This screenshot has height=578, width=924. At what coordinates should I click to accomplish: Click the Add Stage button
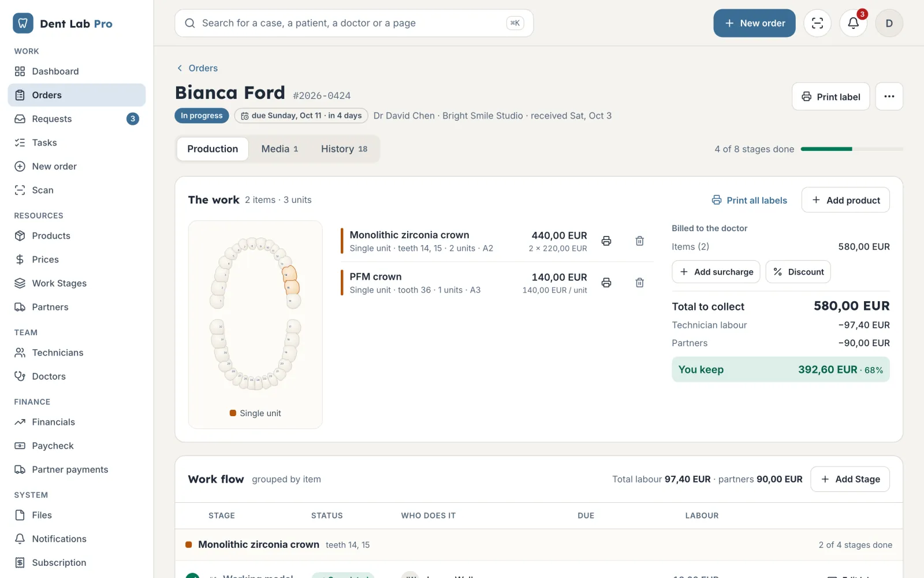point(850,479)
